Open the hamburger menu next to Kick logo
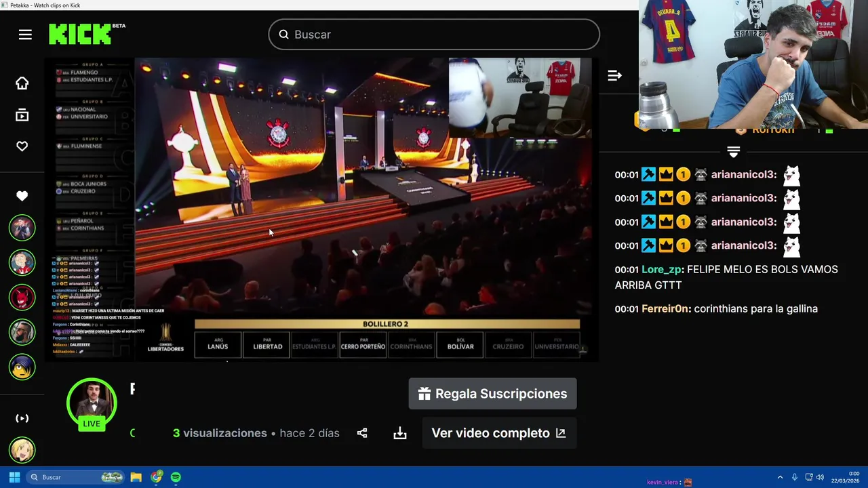The width and height of the screenshot is (868, 488). [x=25, y=35]
